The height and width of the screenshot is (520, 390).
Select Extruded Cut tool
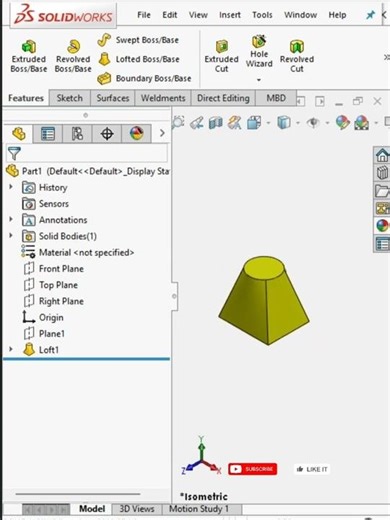pos(221,56)
